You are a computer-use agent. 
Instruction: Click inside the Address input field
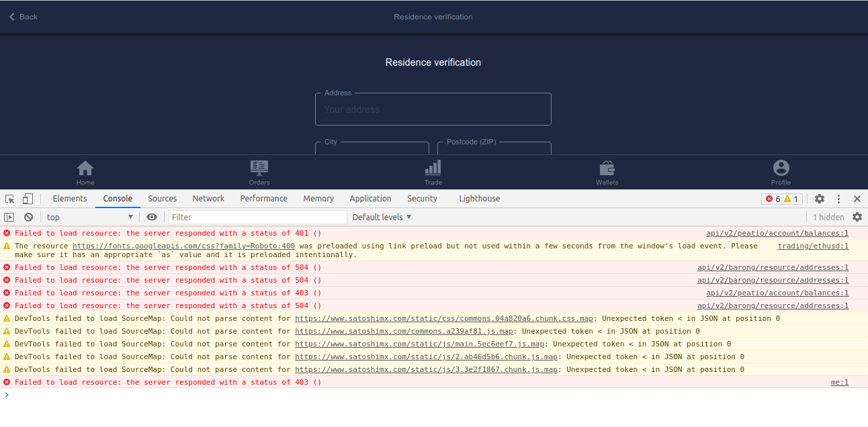[x=433, y=109]
